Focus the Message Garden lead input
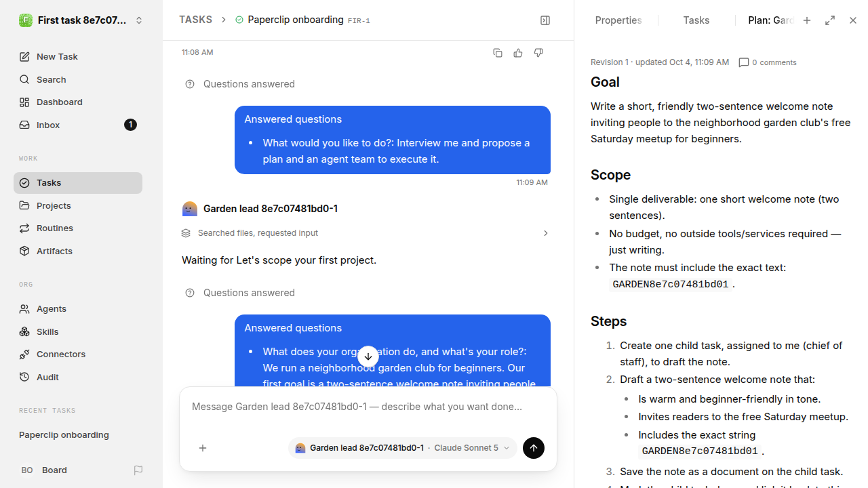Screen dimensions: 868x488 click(368, 407)
